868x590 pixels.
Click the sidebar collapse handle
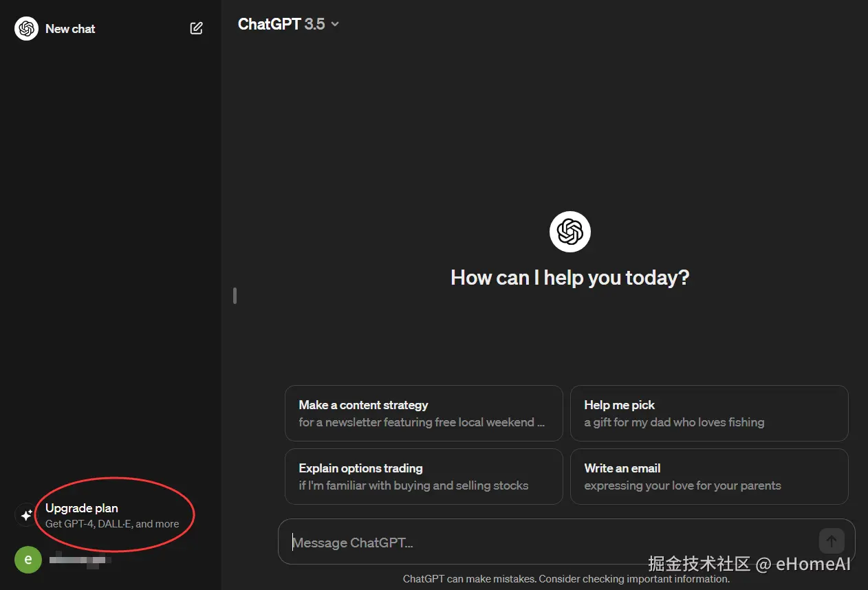(x=235, y=296)
